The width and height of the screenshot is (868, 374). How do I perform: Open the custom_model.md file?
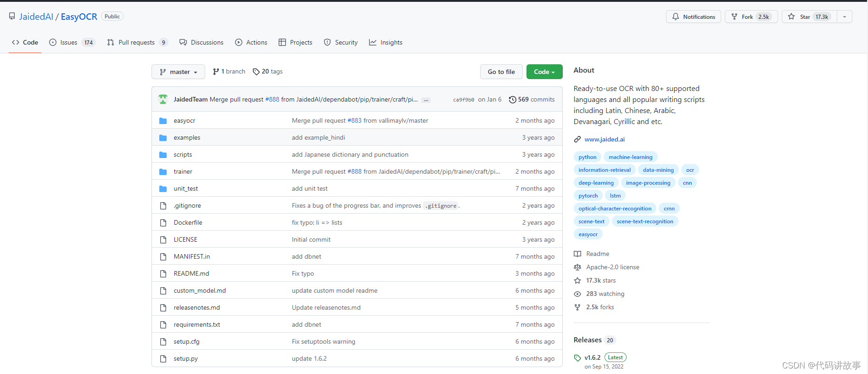tap(200, 291)
